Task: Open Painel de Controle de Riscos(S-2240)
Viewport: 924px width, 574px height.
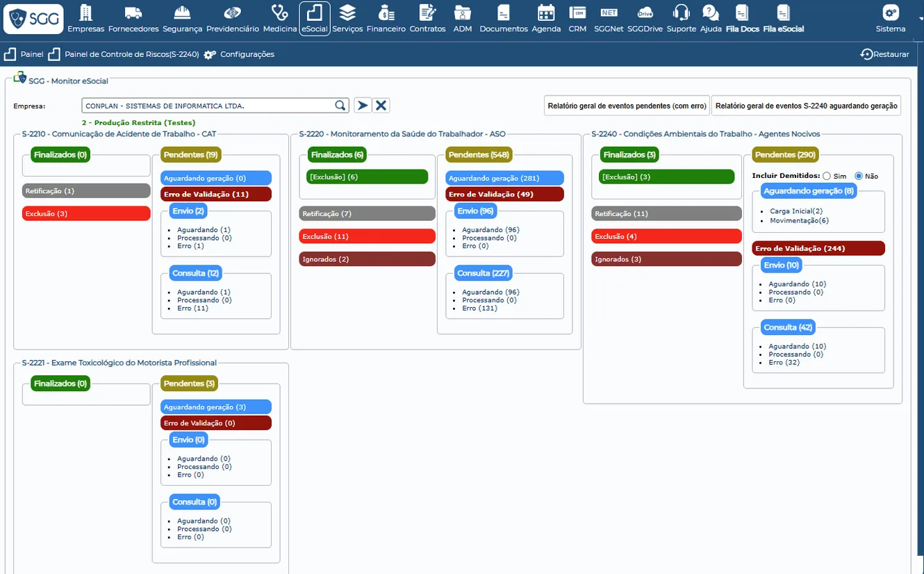Action: (x=124, y=54)
